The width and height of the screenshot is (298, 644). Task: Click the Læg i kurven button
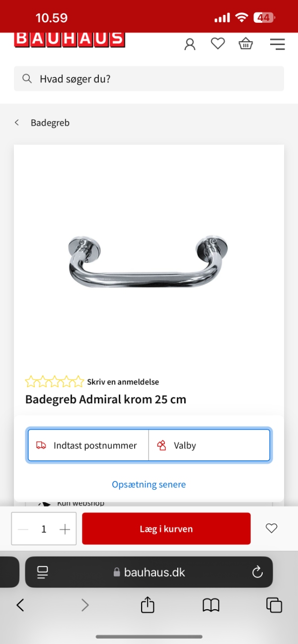tap(166, 528)
